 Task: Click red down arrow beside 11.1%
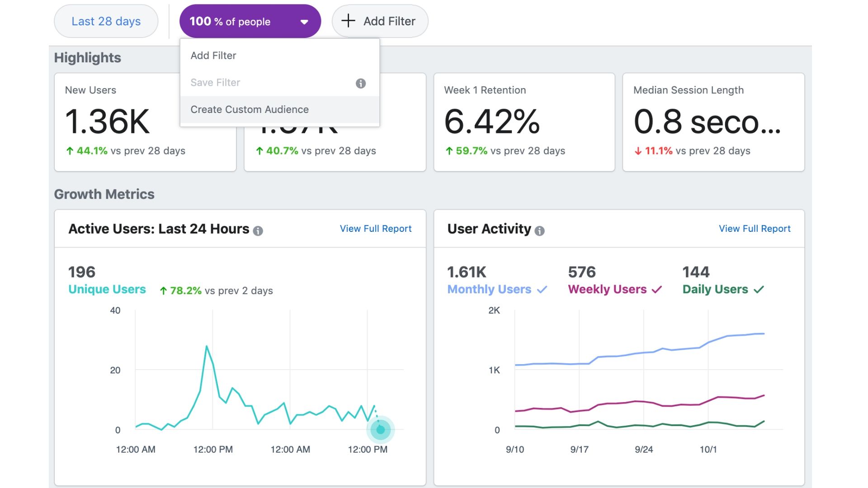pyautogui.click(x=638, y=151)
